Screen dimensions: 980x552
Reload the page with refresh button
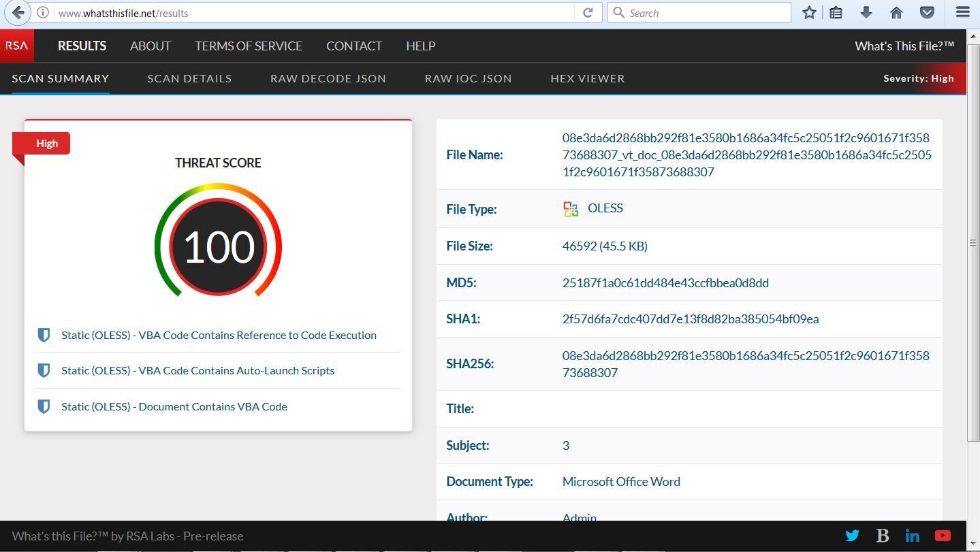tap(588, 12)
